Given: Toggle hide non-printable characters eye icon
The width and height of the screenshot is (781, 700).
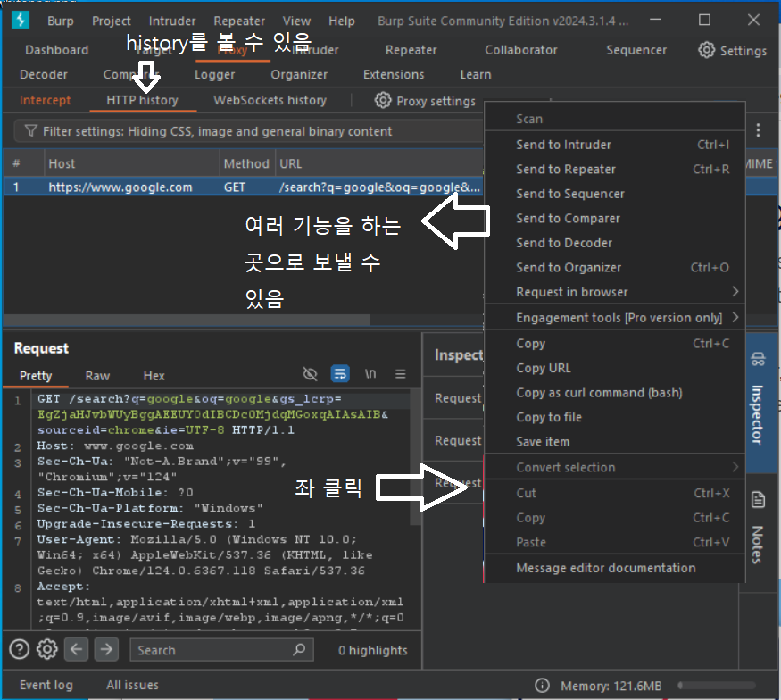Looking at the screenshot, I should [x=310, y=374].
